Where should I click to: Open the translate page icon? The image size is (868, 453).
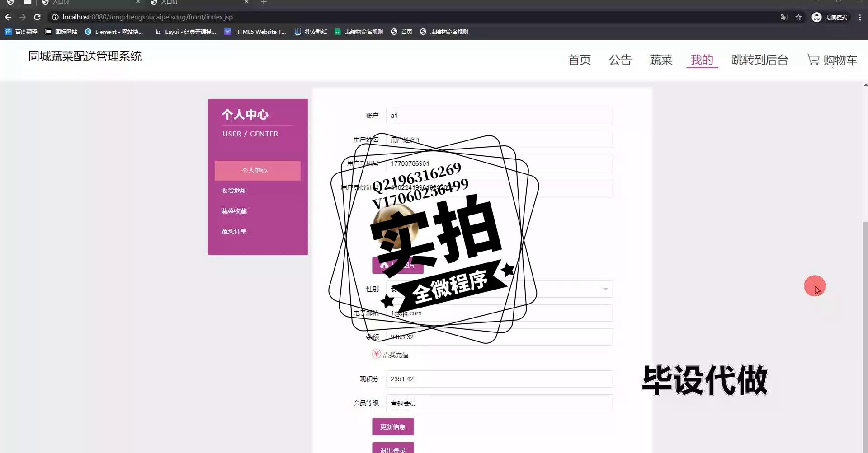784,17
